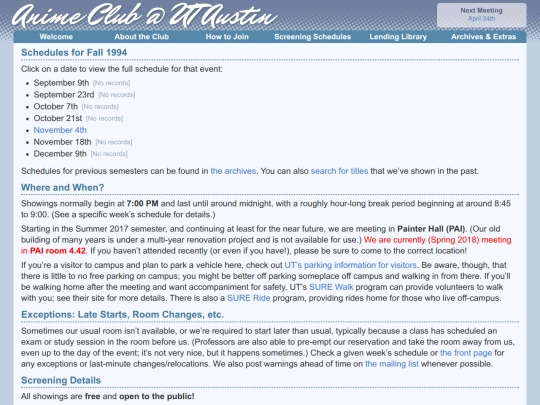Click '[No records]' beside September 9th
Screen dimensions: 540x405
click(111, 83)
